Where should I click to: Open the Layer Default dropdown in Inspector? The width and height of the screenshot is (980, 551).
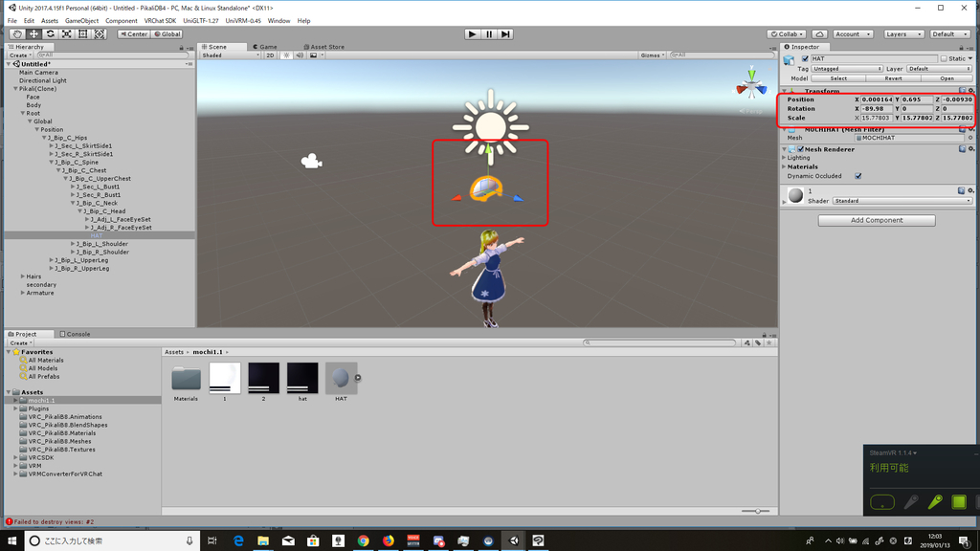940,69
